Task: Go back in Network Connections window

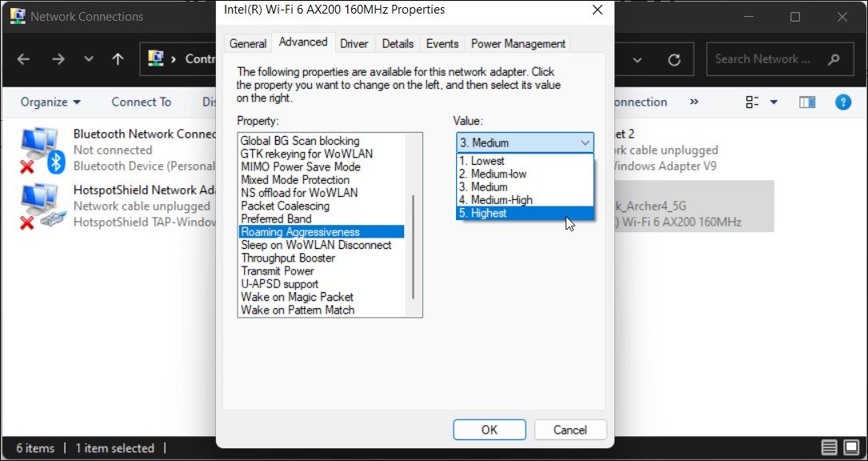Action: pyautogui.click(x=23, y=59)
